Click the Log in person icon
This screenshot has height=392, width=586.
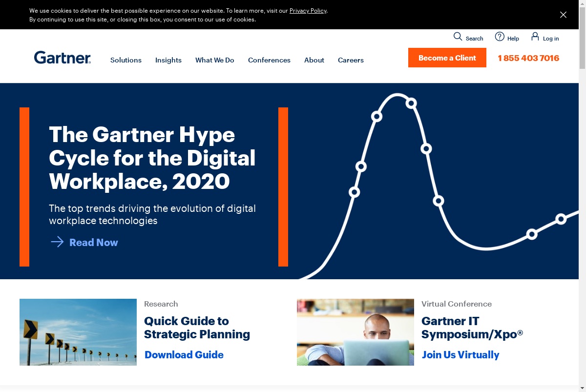(535, 37)
